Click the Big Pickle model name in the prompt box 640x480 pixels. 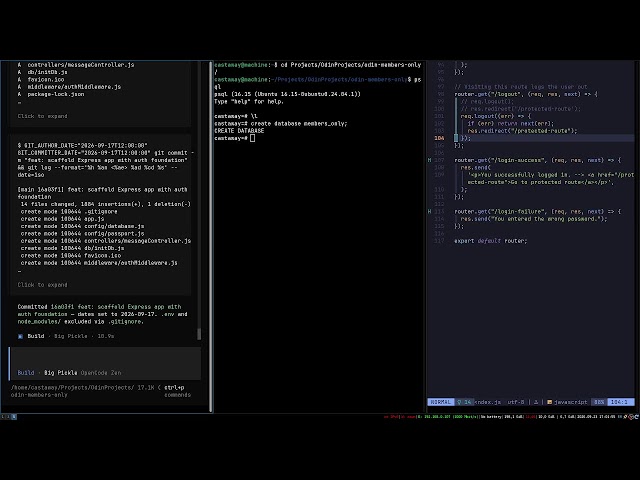click(60, 373)
